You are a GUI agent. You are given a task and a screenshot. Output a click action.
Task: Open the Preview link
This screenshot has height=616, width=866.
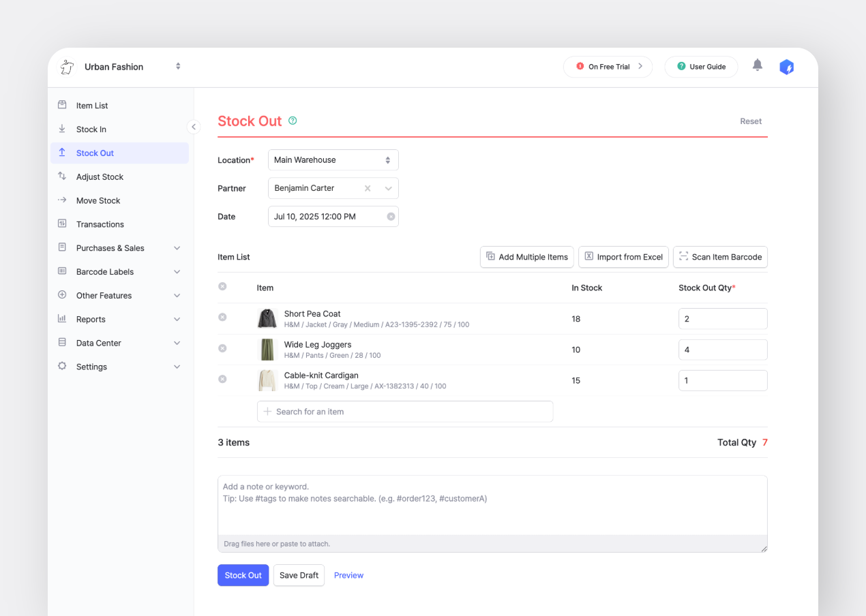click(x=348, y=575)
